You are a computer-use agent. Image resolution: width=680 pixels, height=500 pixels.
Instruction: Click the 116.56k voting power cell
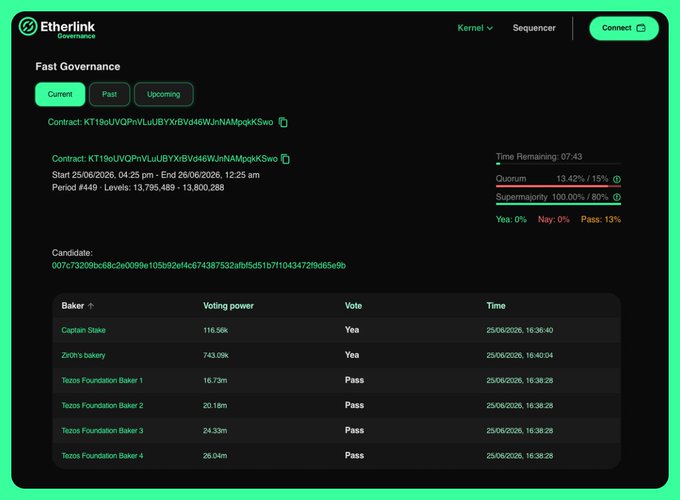point(216,330)
